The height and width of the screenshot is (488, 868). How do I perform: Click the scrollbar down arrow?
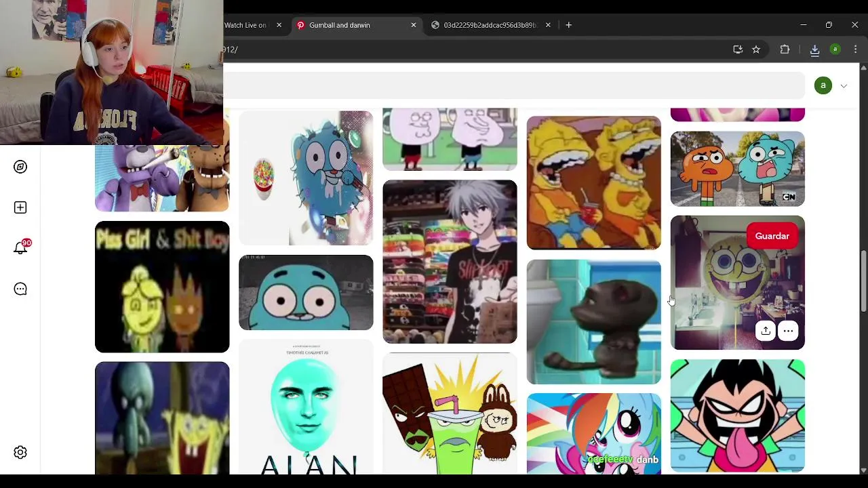(x=863, y=470)
